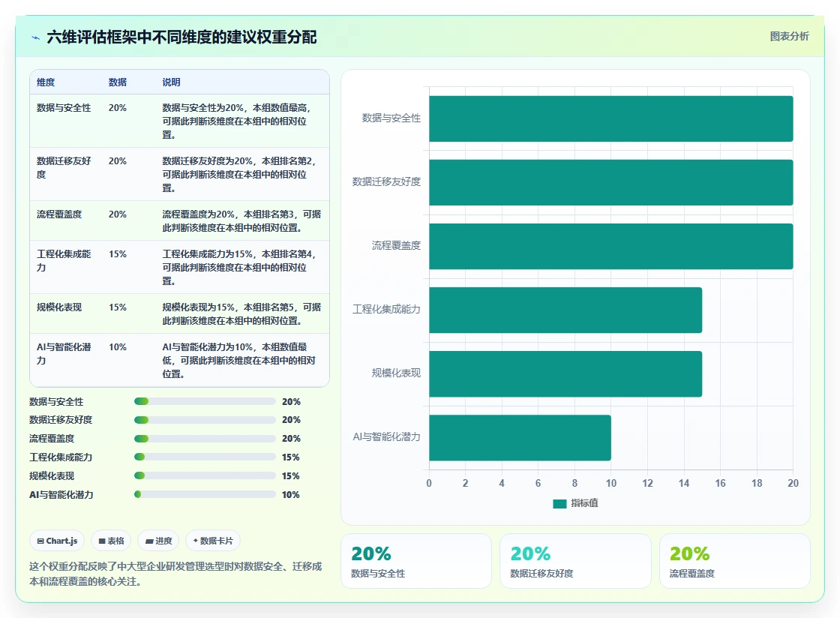Click the 10% value next to AI与智能化潜力 progress
Image resolution: width=840 pixels, height=618 pixels.
click(x=291, y=494)
